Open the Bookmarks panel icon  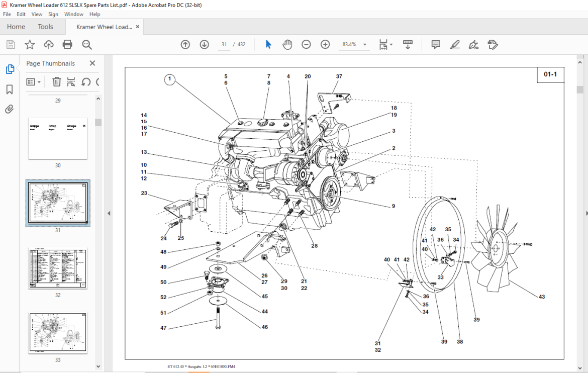tap(10, 89)
